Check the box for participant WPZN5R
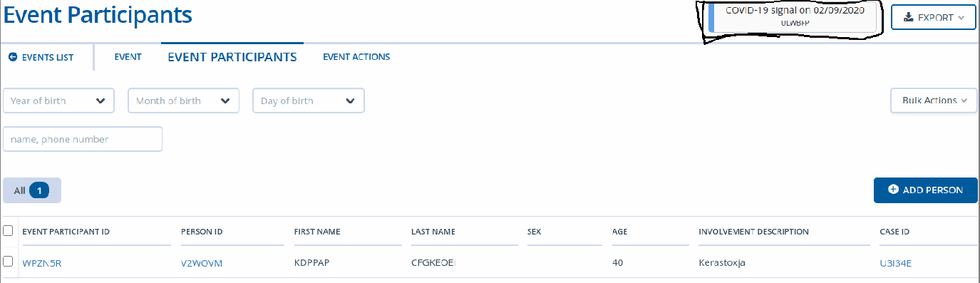Screen dimensions: 980x283 point(8,262)
